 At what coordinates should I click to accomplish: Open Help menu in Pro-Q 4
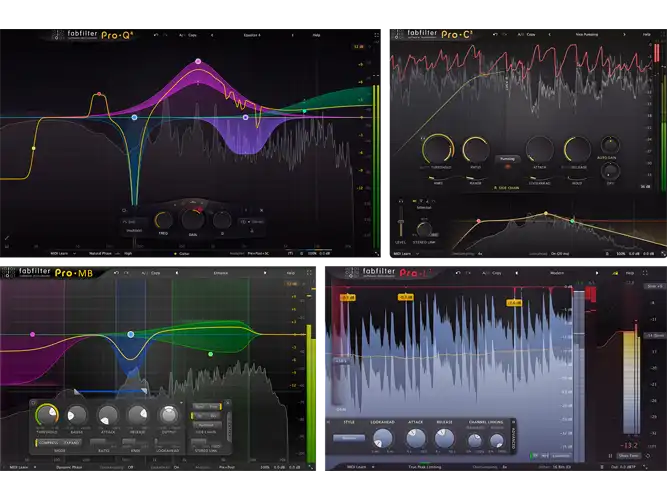click(316, 35)
